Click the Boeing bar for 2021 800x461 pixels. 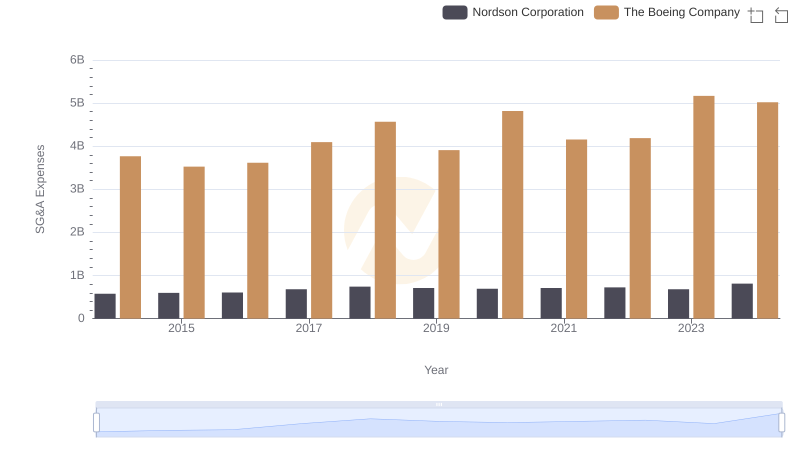point(577,229)
